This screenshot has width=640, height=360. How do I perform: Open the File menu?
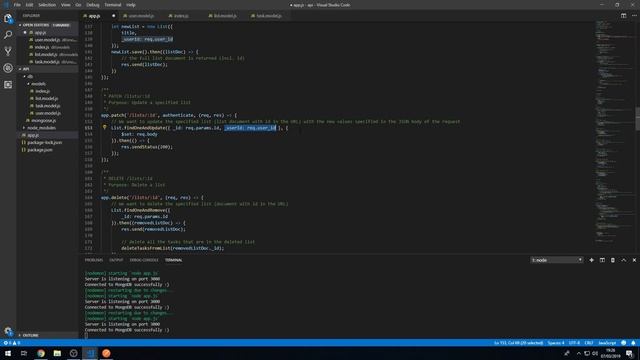17,5
